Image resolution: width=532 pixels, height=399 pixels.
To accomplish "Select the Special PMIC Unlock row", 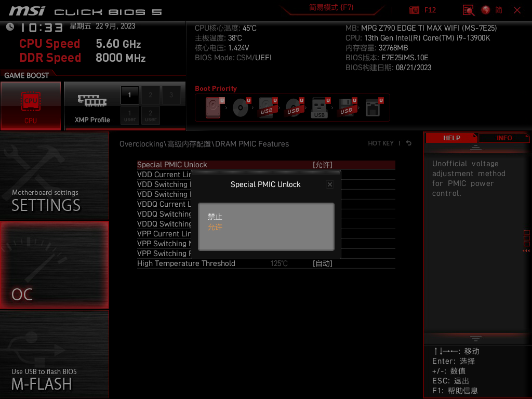I will pos(266,165).
